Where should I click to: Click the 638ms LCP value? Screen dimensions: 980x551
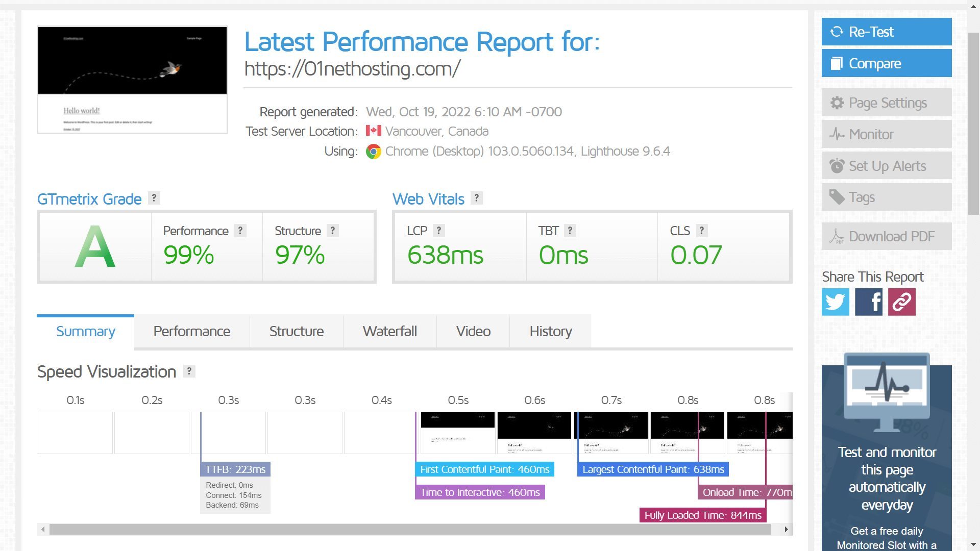[445, 255]
